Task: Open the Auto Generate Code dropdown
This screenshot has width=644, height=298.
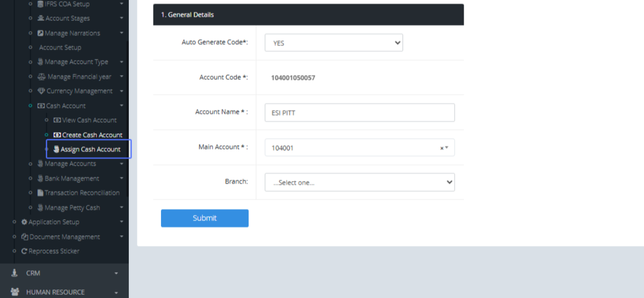Action: point(333,43)
